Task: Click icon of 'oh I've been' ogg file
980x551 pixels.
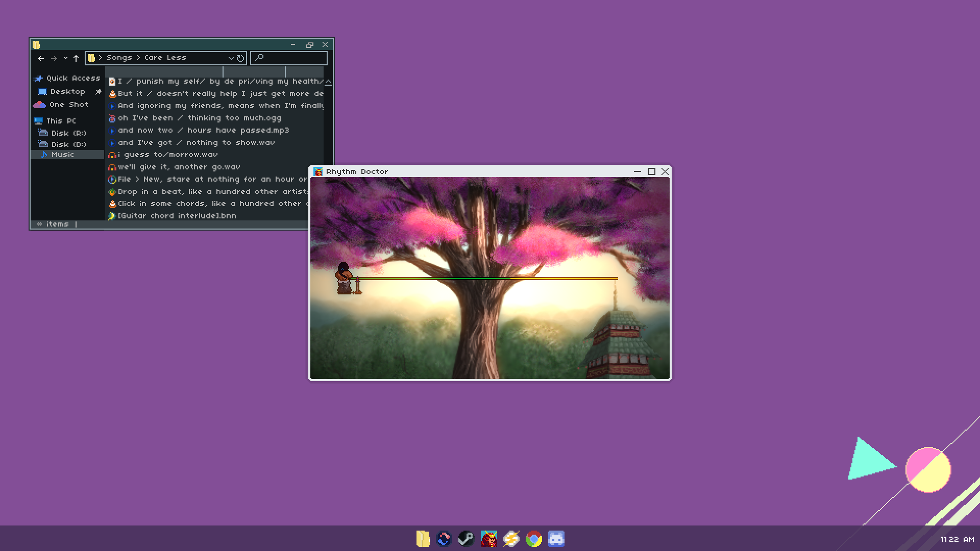Action: (112, 118)
